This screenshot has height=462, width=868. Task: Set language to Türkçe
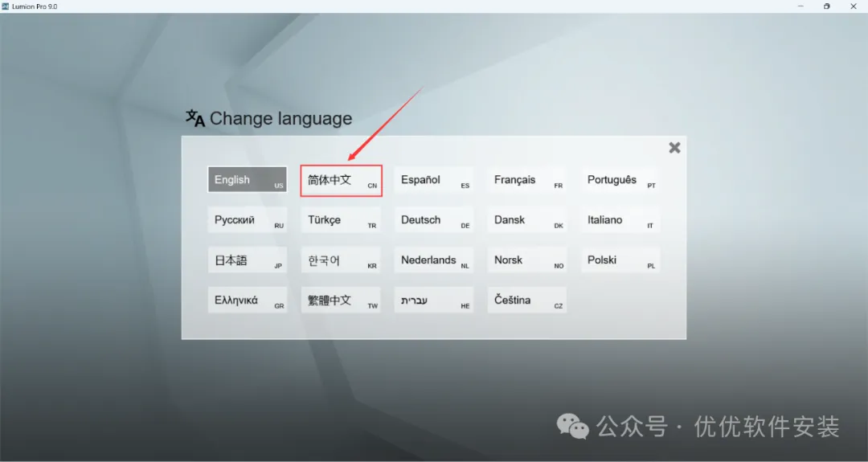click(341, 219)
